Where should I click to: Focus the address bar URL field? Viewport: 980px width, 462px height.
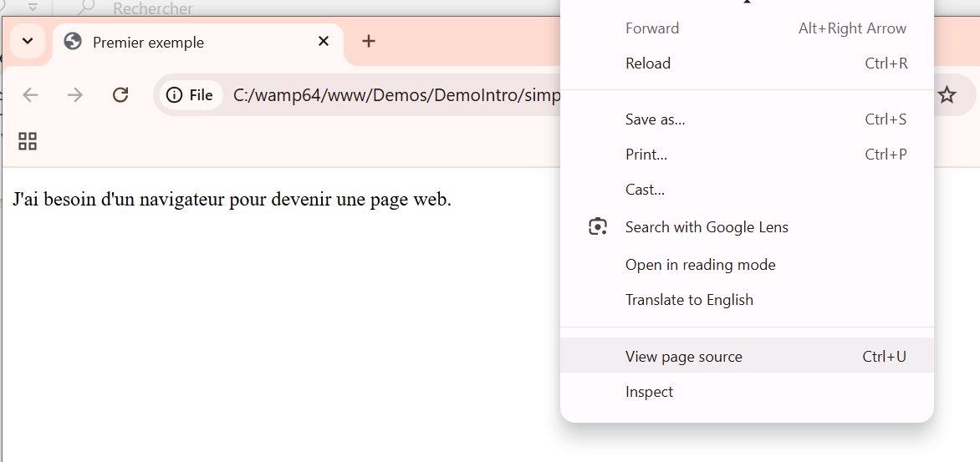396,95
